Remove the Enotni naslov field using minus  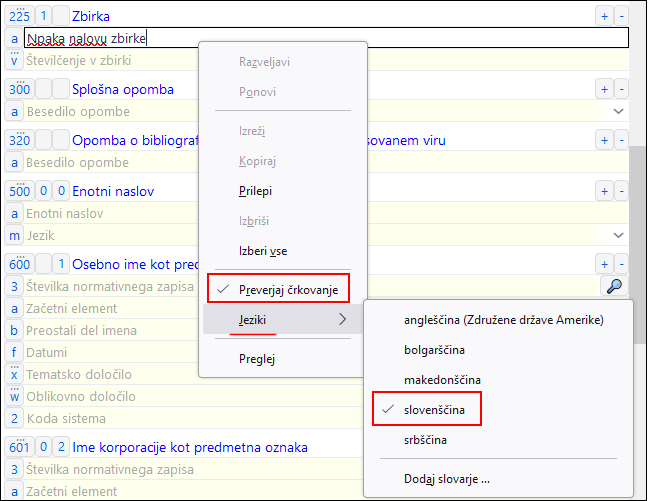pyautogui.click(x=621, y=190)
